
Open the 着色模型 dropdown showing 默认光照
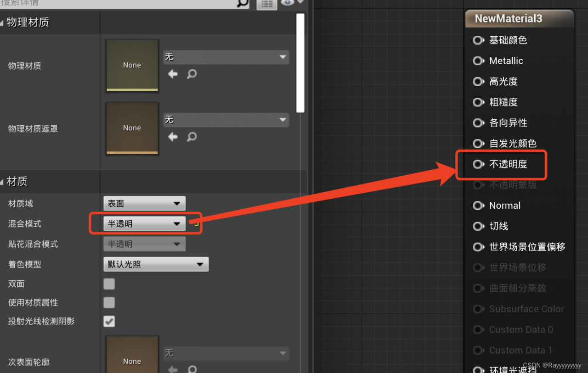pos(156,264)
